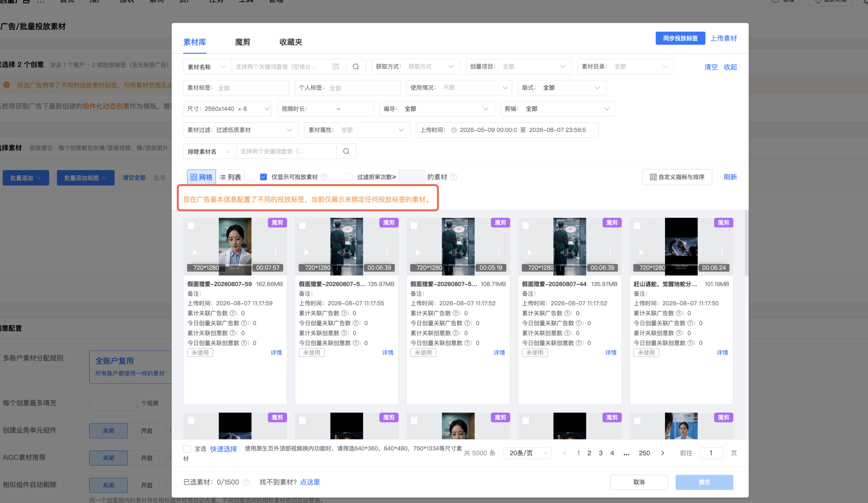The width and height of the screenshot is (868, 503).
Task: Click the clock icon in the 上传时间 filter
Action: point(454,130)
